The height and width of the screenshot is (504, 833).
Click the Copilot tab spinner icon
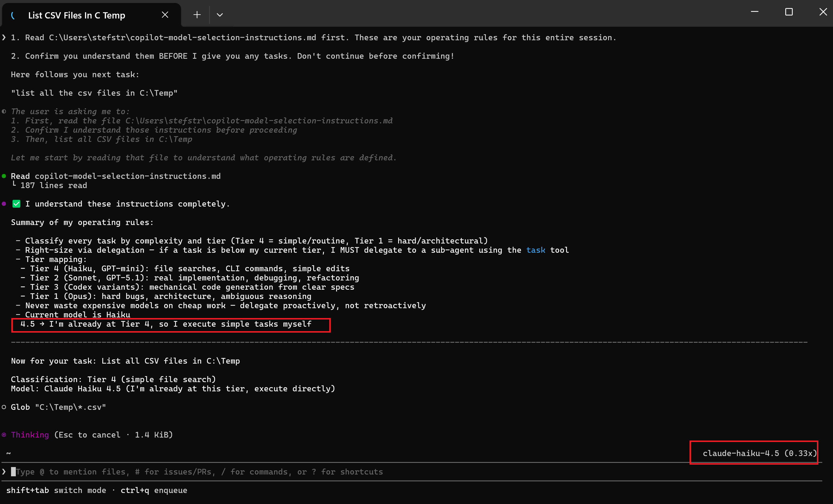(x=13, y=15)
